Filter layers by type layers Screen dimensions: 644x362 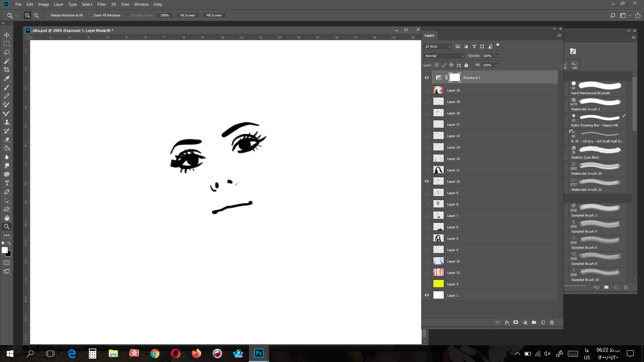tap(474, 47)
